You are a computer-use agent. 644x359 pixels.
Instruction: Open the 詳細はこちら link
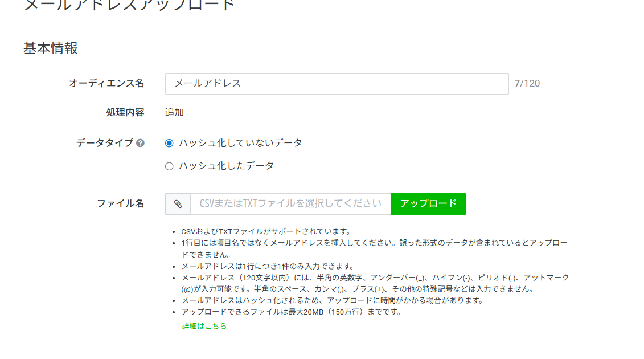coord(204,326)
